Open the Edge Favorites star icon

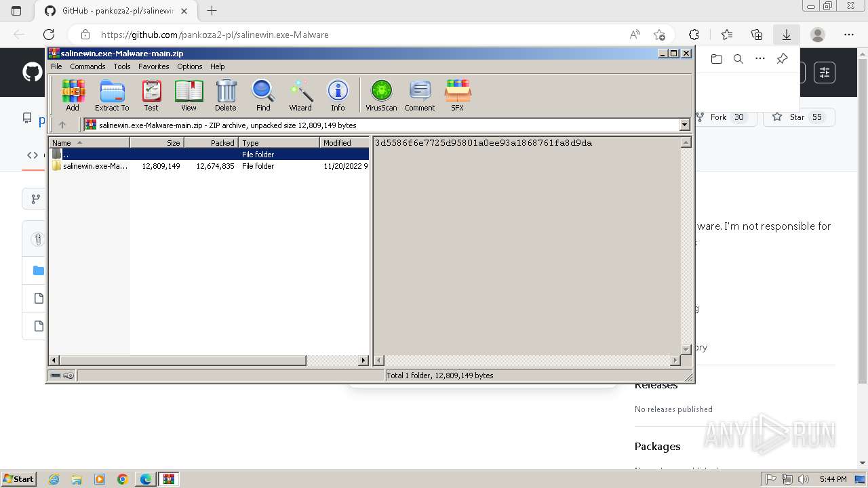(727, 35)
